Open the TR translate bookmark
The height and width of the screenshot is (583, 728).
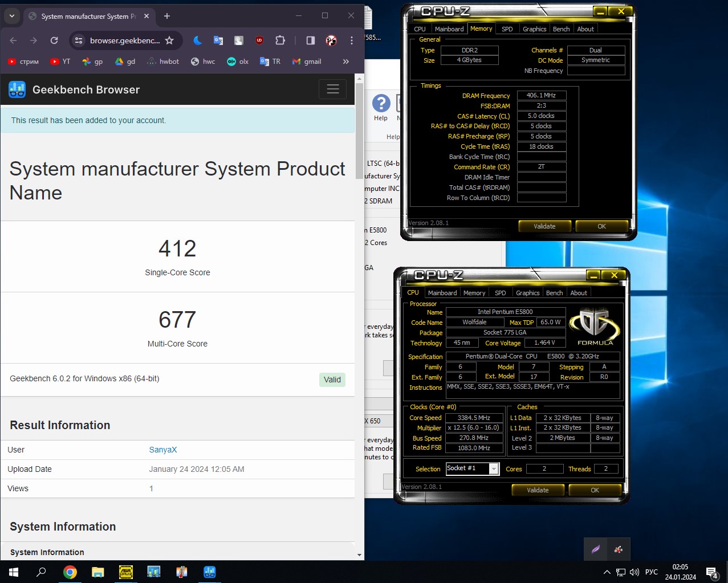click(270, 62)
